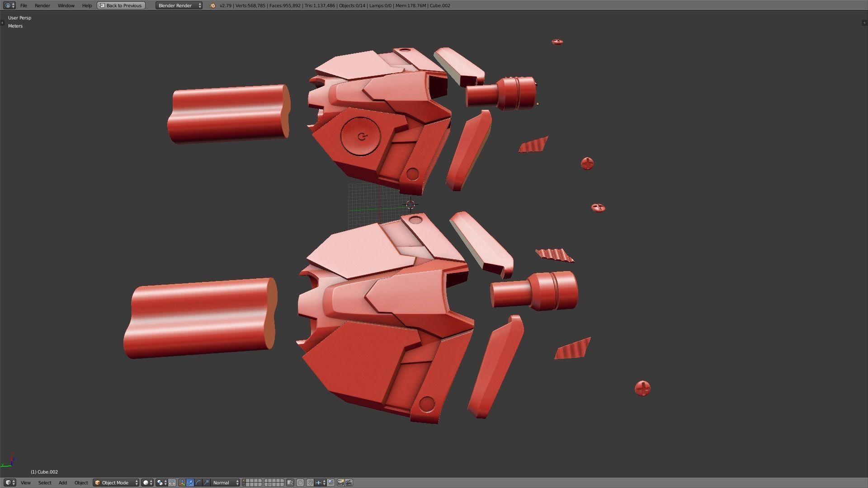Select the translate manipulator arrow icon
This screenshot has height=488, width=868.
pos(190,483)
